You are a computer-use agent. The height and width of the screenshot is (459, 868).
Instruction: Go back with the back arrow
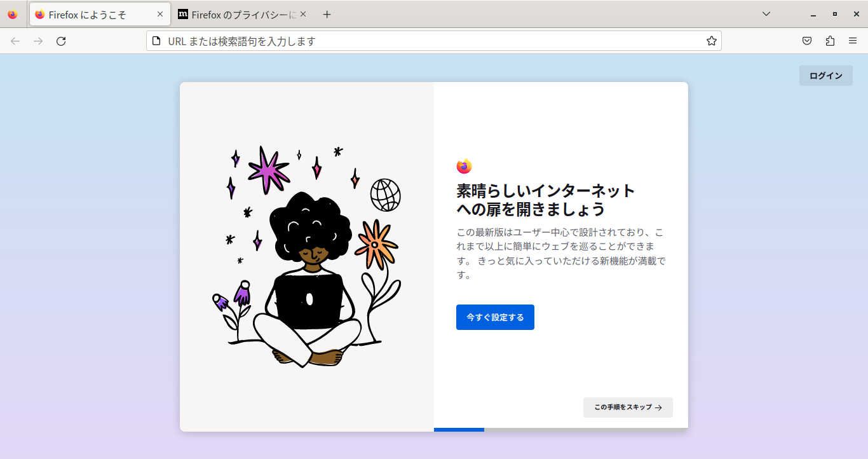point(15,41)
